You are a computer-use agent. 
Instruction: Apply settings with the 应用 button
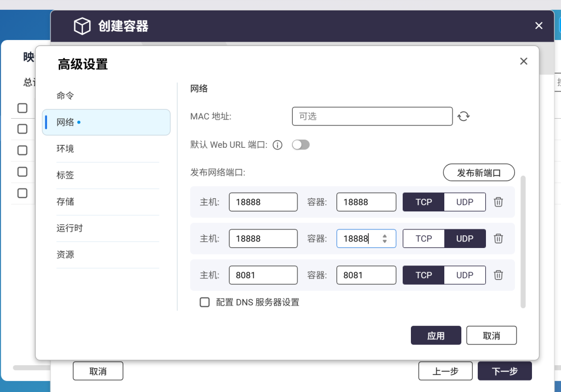436,336
